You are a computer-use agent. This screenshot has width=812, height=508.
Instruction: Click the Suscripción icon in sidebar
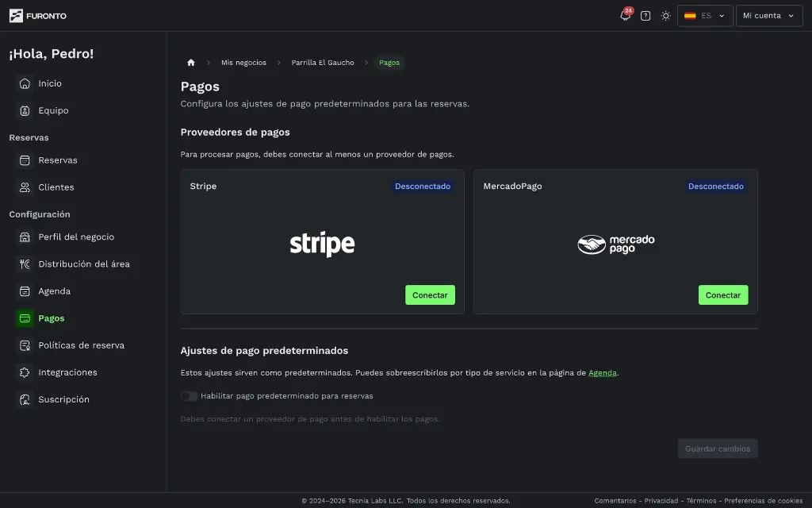[x=25, y=400]
